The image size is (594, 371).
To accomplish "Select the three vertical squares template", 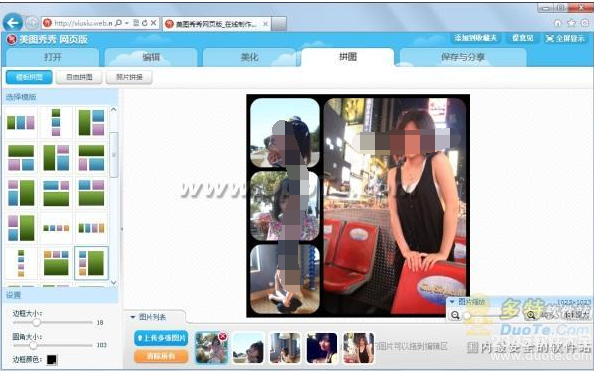I will tap(56, 122).
